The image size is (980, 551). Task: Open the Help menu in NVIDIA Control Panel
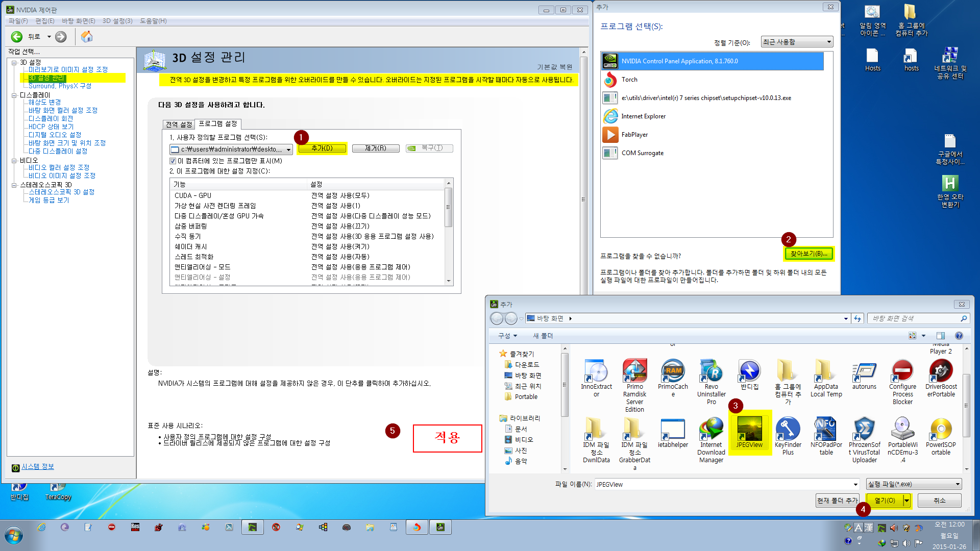[x=153, y=21]
